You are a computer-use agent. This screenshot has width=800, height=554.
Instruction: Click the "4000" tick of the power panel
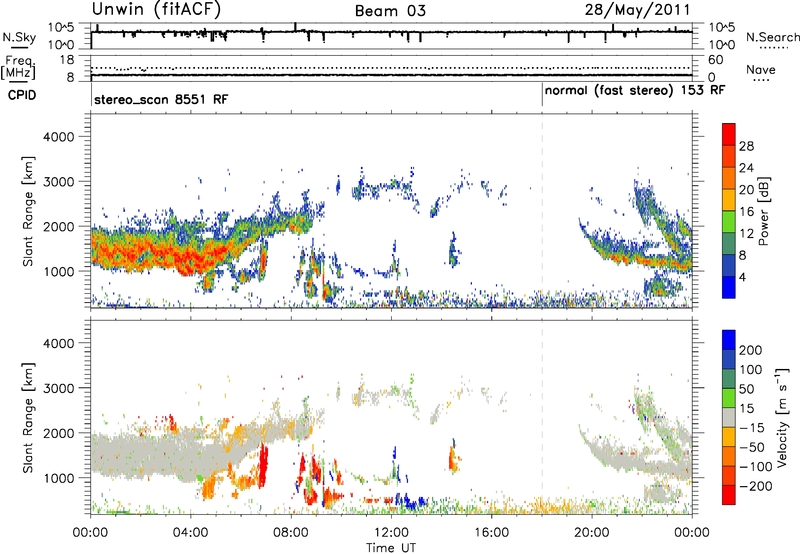(58, 137)
